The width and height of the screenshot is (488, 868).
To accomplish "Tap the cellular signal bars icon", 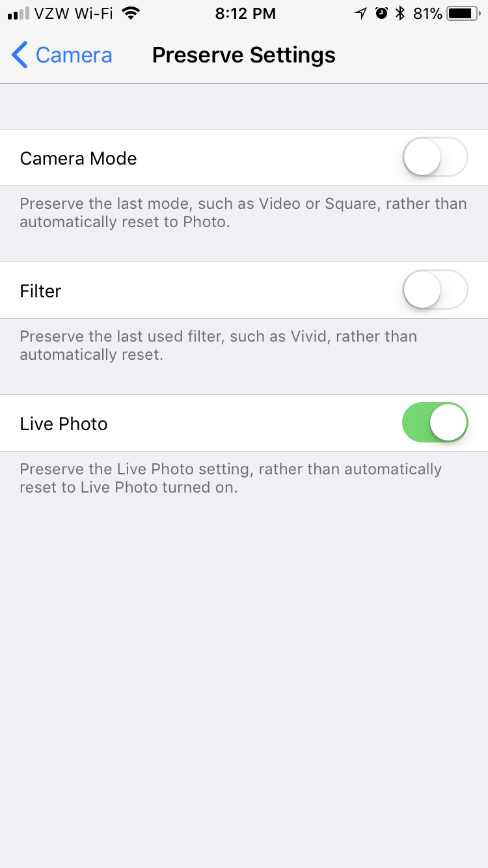I will pyautogui.click(x=19, y=14).
